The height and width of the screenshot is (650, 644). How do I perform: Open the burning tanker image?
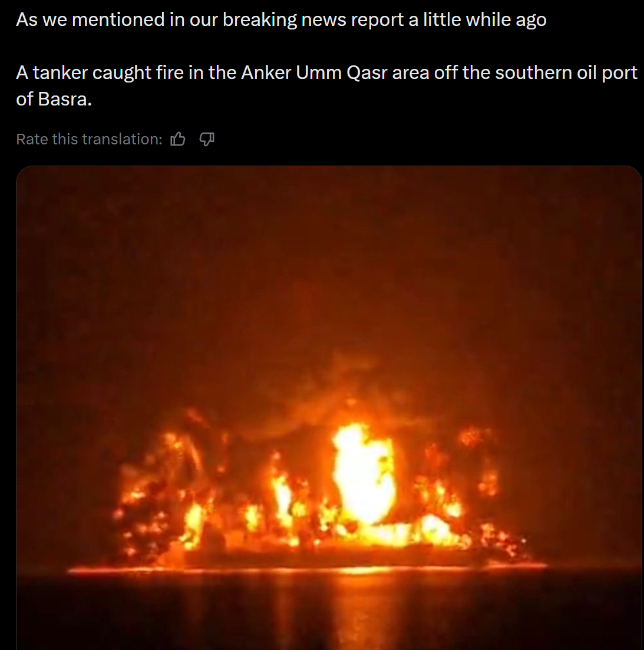pos(329,408)
